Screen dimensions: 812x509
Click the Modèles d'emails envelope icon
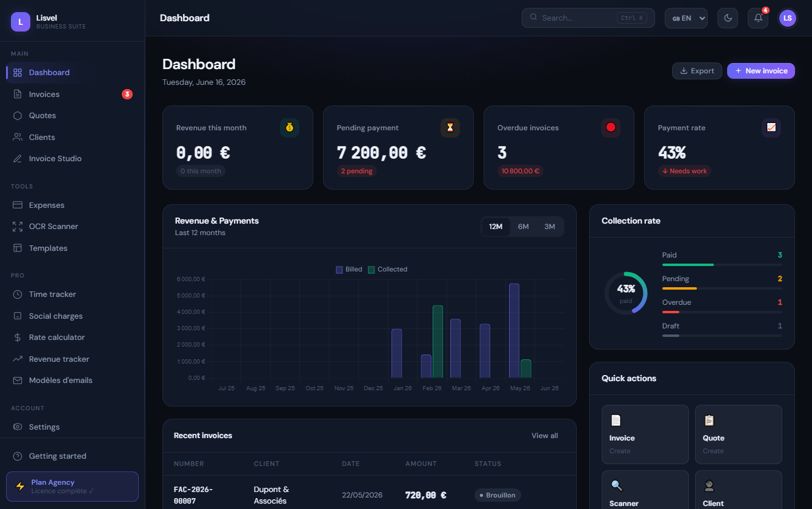click(x=18, y=381)
